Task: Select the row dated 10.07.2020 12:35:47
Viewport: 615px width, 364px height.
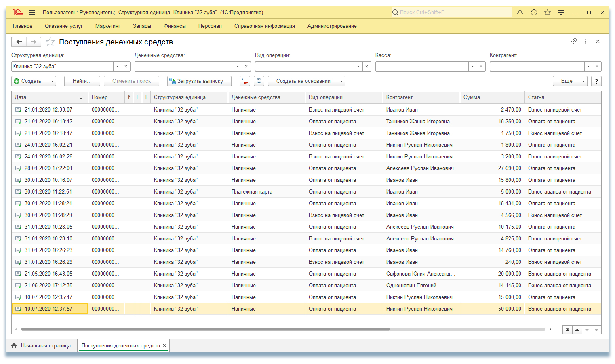Action: click(x=306, y=297)
